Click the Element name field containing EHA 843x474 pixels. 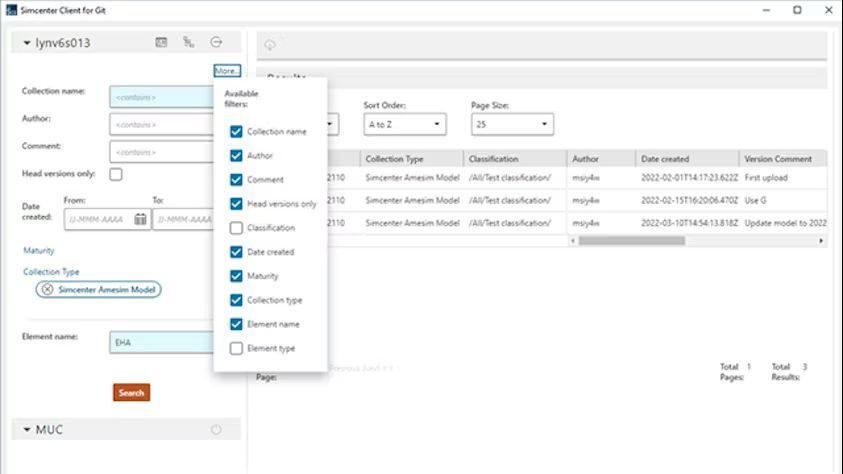click(161, 342)
